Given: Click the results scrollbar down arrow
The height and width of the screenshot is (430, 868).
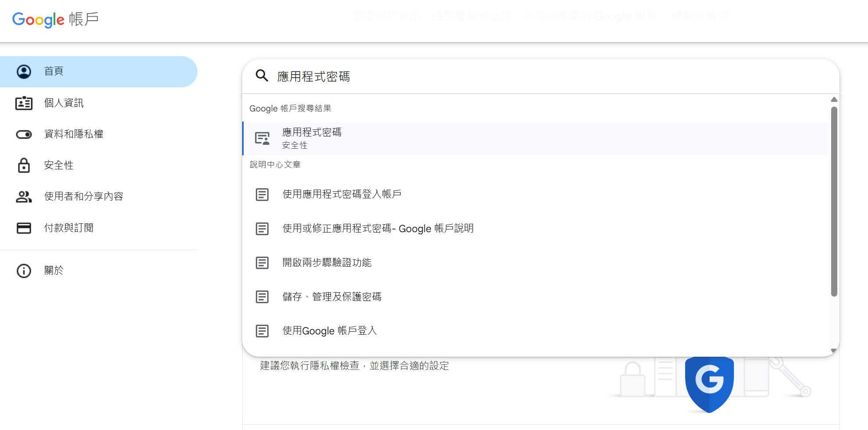Looking at the screenshot, I should pyautogui.click(x=834, y=351).
